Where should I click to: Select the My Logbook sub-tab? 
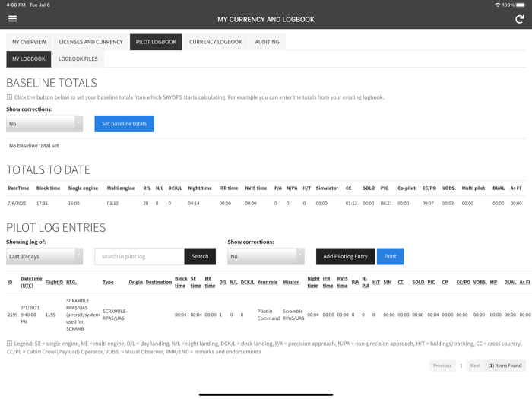coord(29,59)
